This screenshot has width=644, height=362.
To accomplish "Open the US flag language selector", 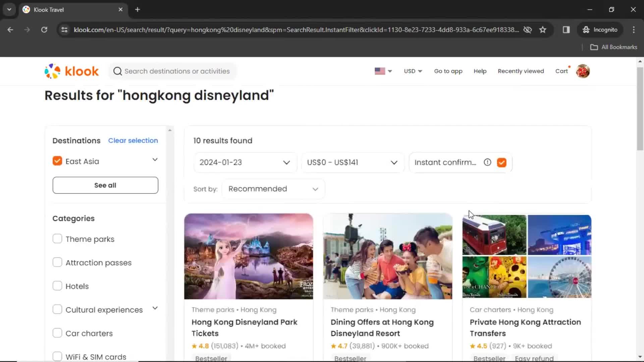I will tap(383, 71).
